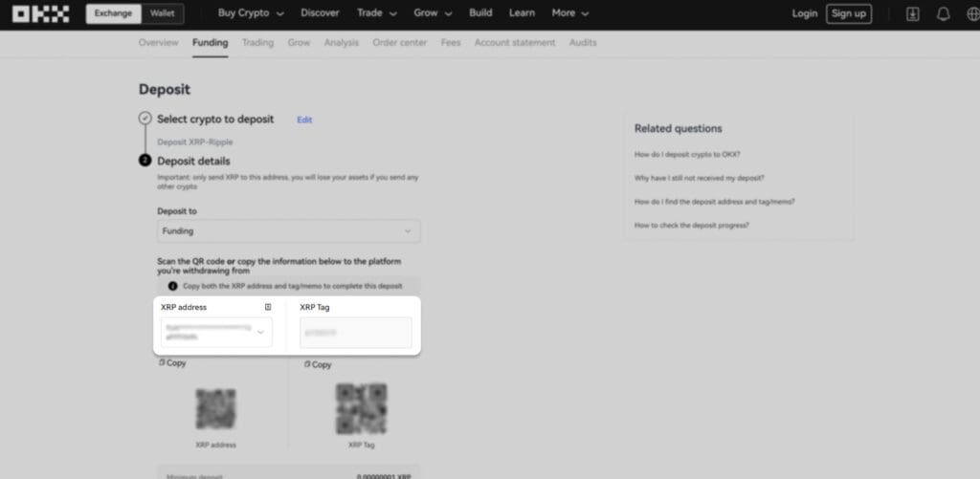Viewport: 980px width, 479px height.
Task: Expand the Trade menu
Action: point(377,13)
